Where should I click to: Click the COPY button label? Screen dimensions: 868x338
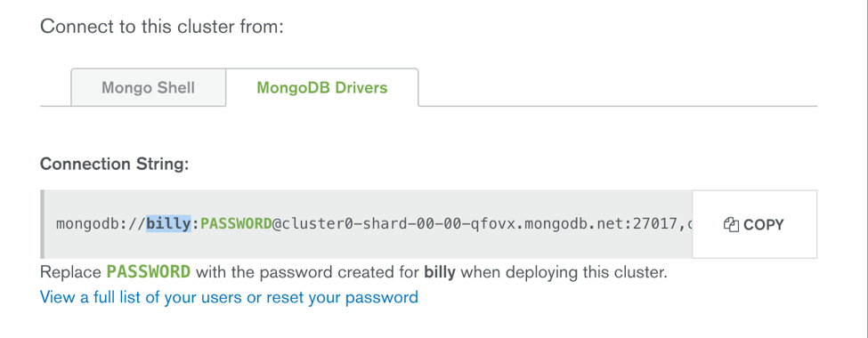pyautogui.click(x=764, y=225)
